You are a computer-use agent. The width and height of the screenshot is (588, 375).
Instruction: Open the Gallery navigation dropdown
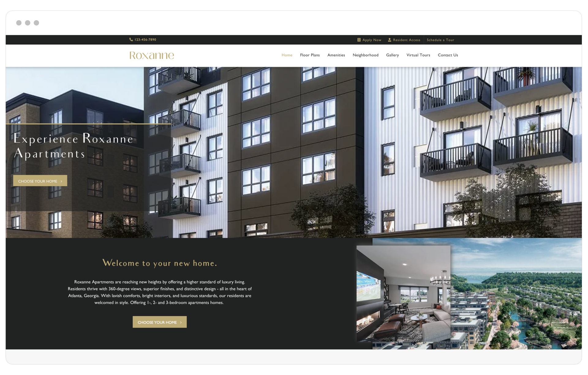click(392, 55)
